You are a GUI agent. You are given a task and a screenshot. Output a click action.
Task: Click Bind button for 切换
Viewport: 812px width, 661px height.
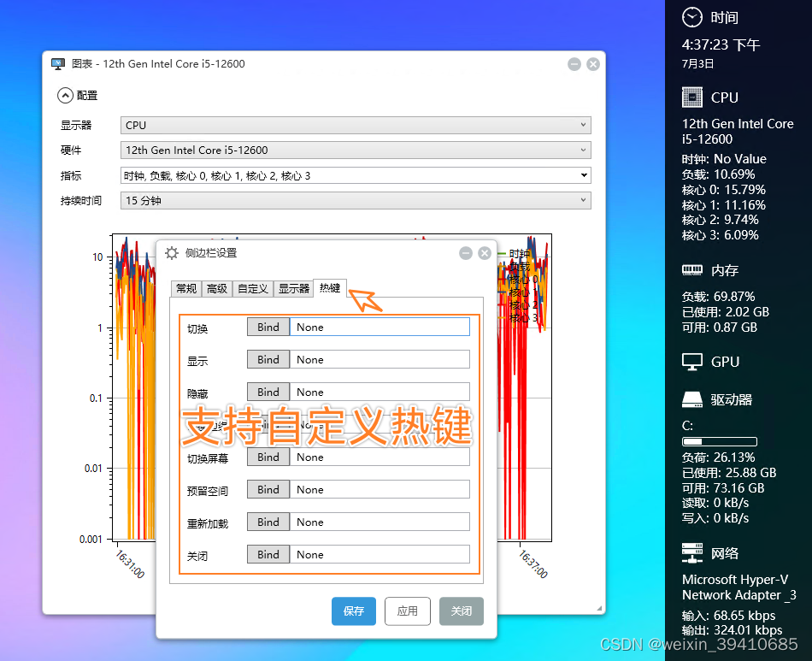[268, 327]
